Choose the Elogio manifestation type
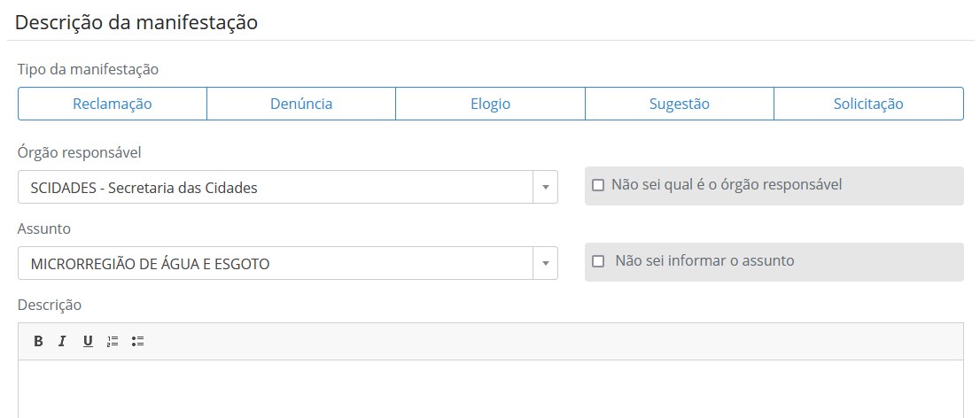Viewport: 980px width, 418px height. (491, 104)
